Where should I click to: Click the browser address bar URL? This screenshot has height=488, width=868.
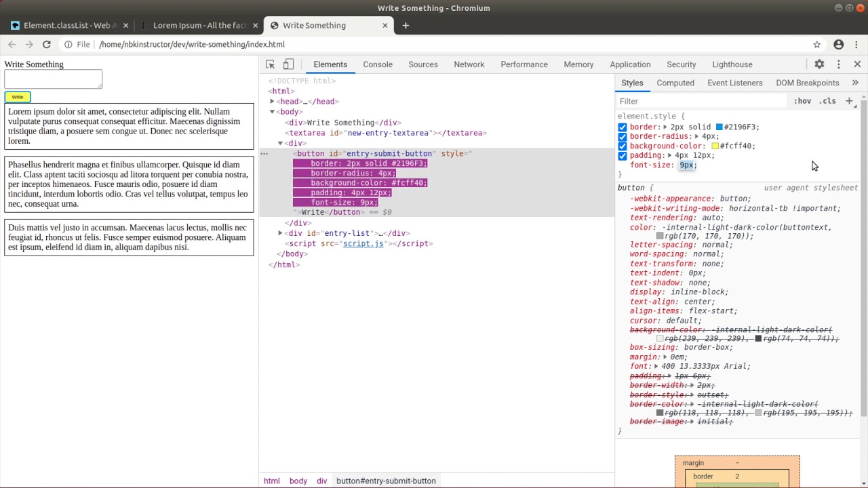[192, 44]
